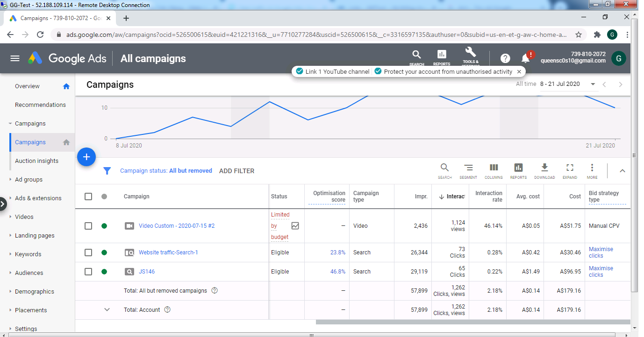Expand Audiences in sidebar
Screen dimensions: 644x337
pyautogui.click(x=10, y=273)
